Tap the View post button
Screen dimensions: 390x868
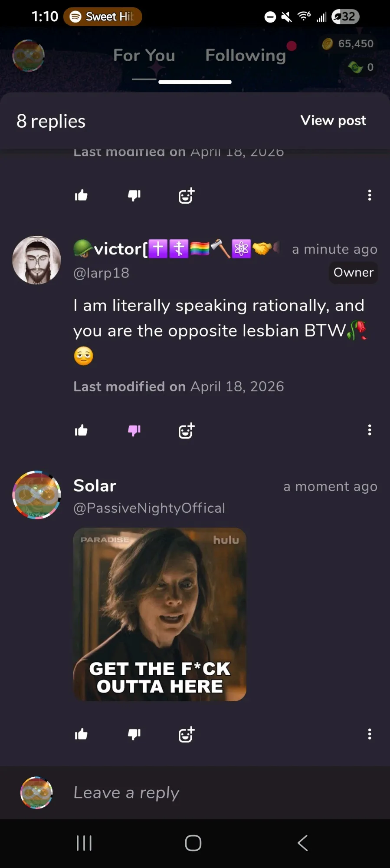click(x=333, y=120)
